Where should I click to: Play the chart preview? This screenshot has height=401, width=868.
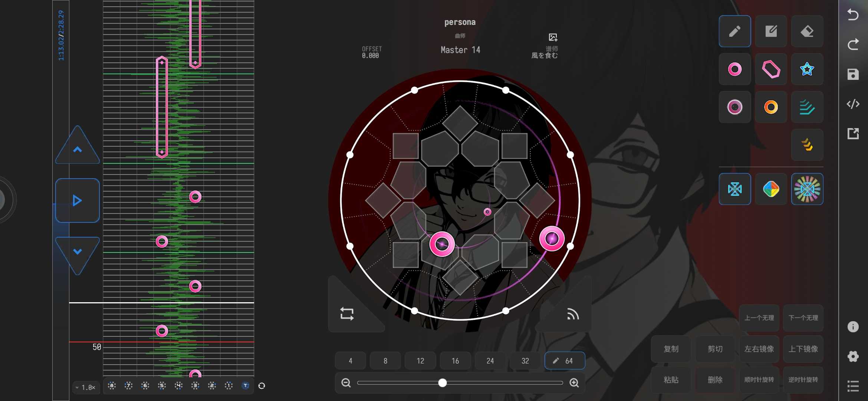click(x=77, y=200)
